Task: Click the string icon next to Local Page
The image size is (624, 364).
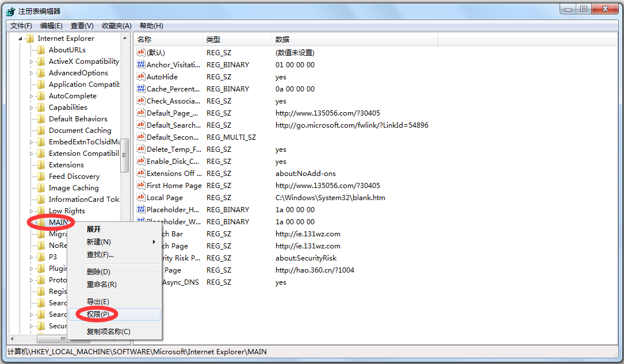Action: tap(141, 197)
